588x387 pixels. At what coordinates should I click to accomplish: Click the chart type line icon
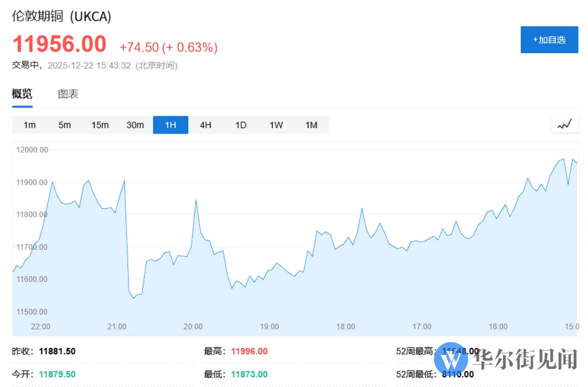click(x=564, y=125)
